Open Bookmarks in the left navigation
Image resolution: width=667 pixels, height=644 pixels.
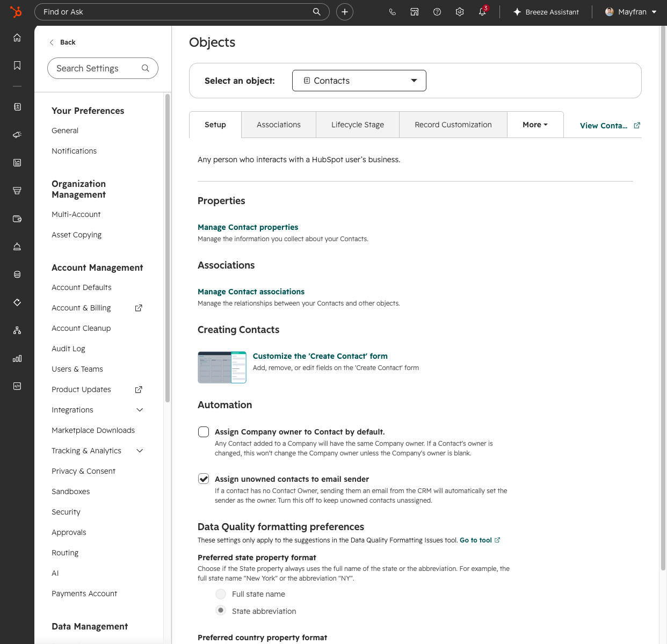17,66
